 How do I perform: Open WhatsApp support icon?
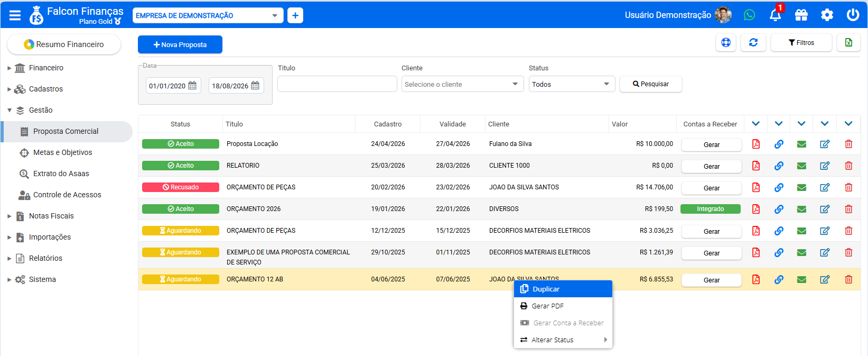pyautogui.click(x=749, y=15)
